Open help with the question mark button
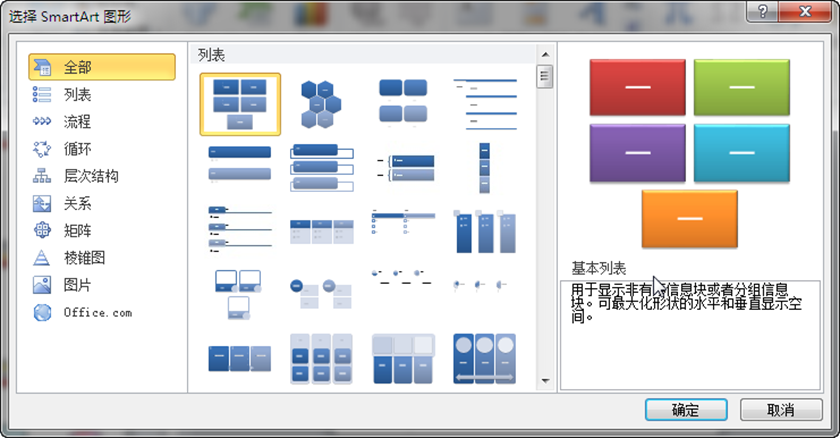Screen dimensions: 840x438 tap(763, 11)
